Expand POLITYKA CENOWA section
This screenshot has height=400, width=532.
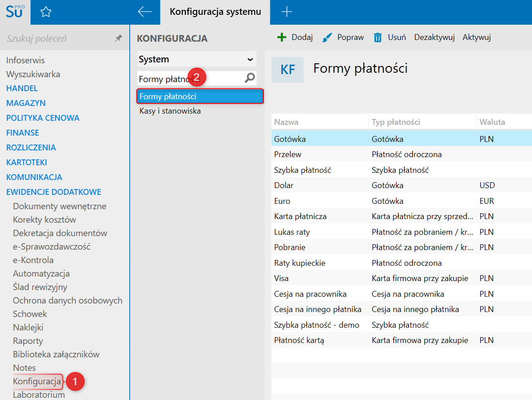(x=43, y=118)
